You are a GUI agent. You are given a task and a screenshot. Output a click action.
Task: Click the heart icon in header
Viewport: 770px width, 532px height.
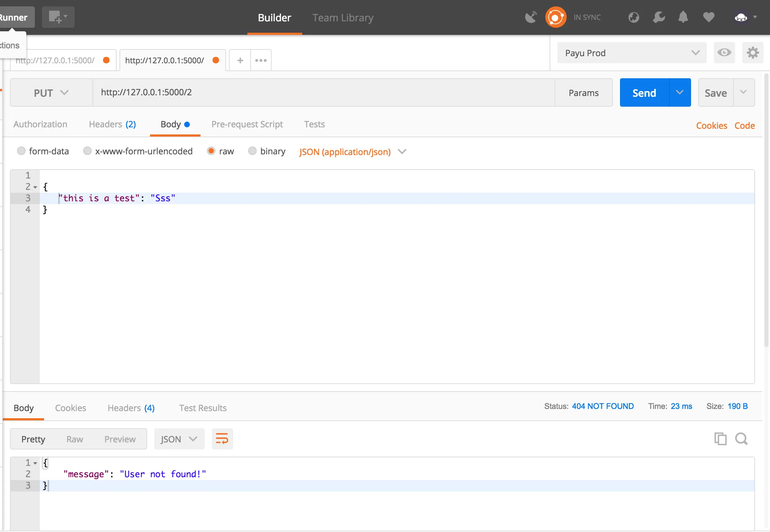click(708, 17)
